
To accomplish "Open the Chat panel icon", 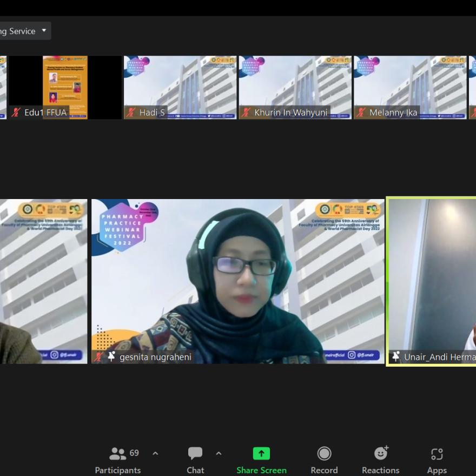I will (195, 453).
